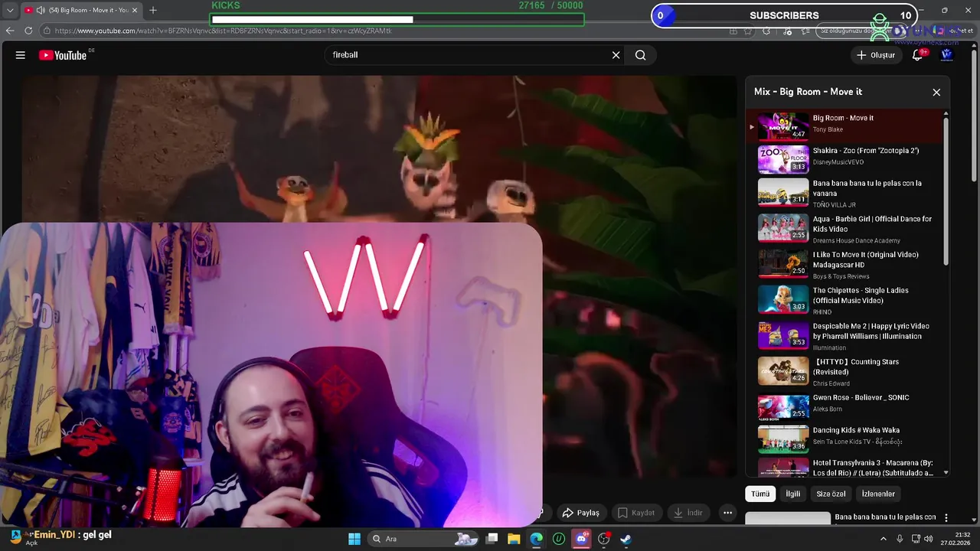Reload the YouTube page
980x551 pixels.
point(28,31)
